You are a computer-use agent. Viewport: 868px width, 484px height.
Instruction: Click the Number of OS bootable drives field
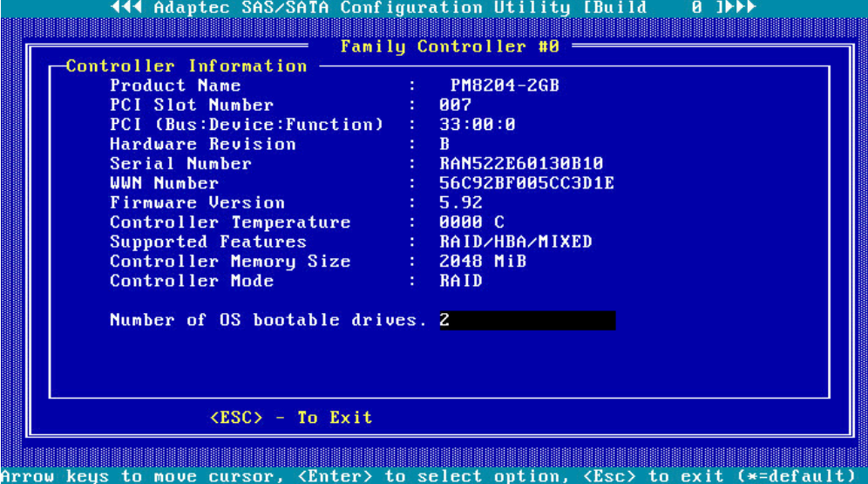pyautogui.click(x=527, y=320)
